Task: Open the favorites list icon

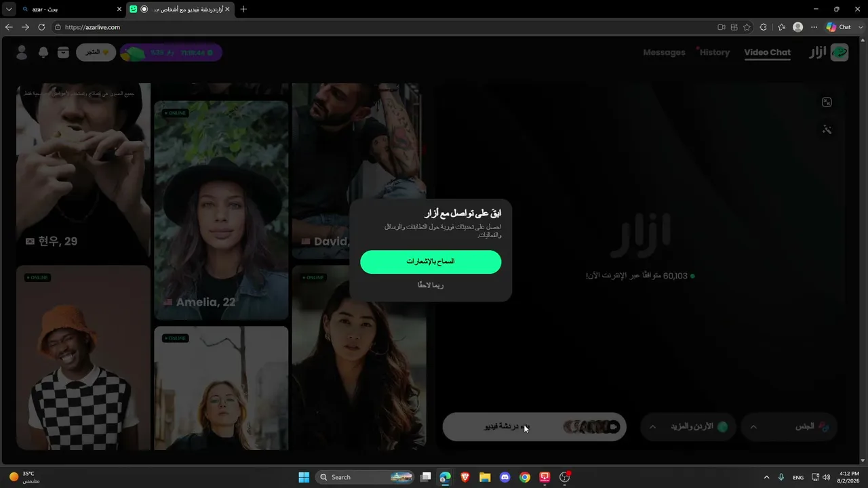Action: (781, 27)
